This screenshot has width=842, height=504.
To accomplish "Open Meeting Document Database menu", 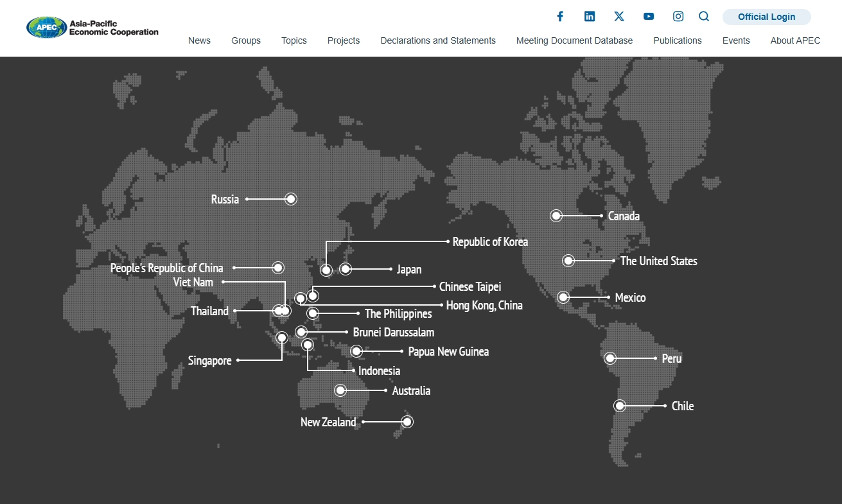I will (574, 40).
